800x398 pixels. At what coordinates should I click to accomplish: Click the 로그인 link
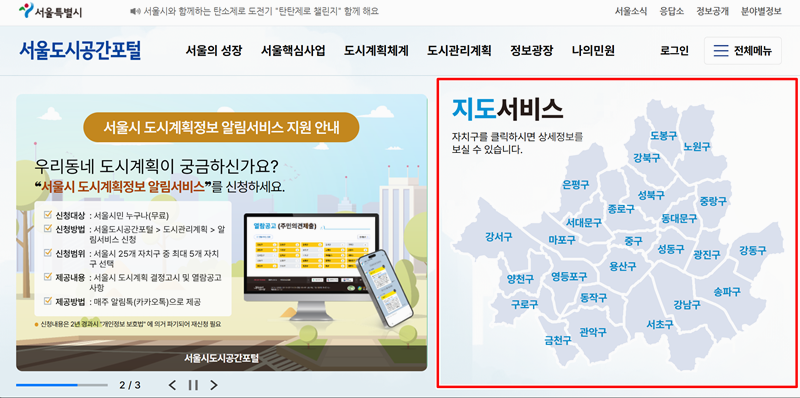[674, 51]
